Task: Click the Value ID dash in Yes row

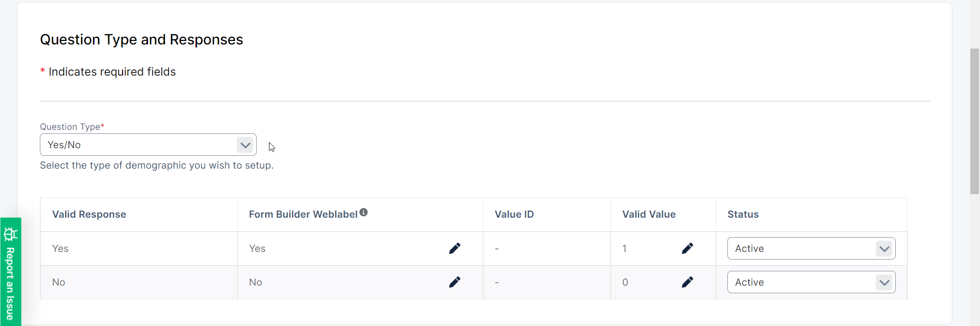Action: tap(497, 249)
